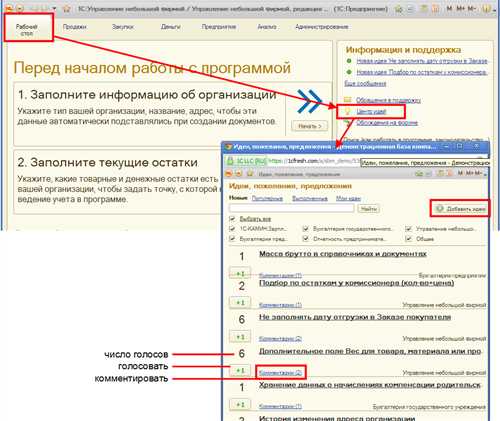The height and width of the screenshot is (421, 500).
Task: Open the Обсуждения на форуме link
Action: point(387,123)
